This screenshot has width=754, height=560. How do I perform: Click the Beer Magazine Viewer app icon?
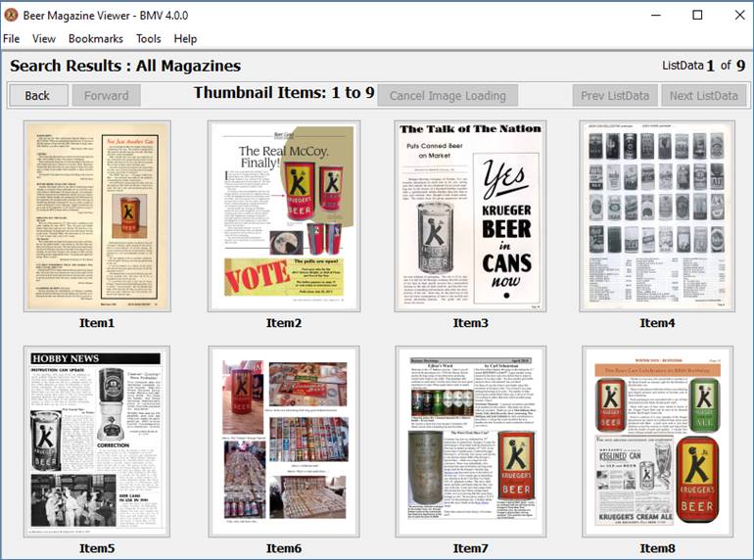click(x=11, y=15)
